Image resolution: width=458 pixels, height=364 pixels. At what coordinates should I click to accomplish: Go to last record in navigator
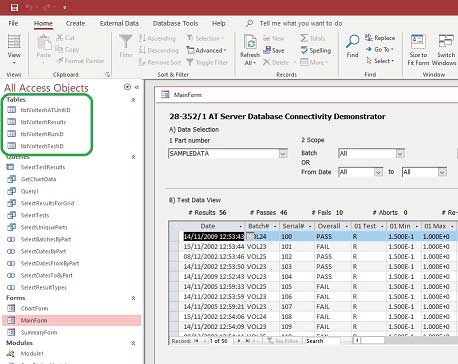pyautogui.click(x=247, y=341)
